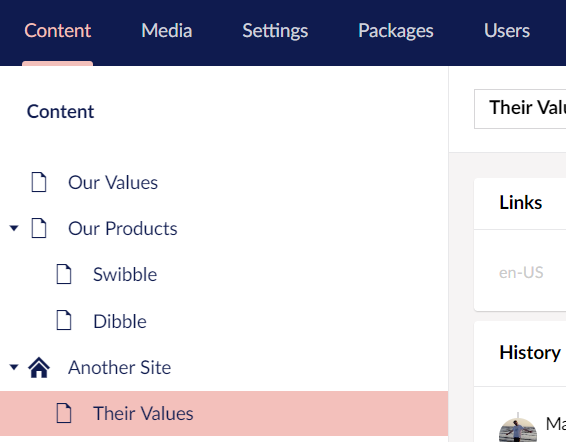Collapse the Our Products tree node

[x=14, y=228]
